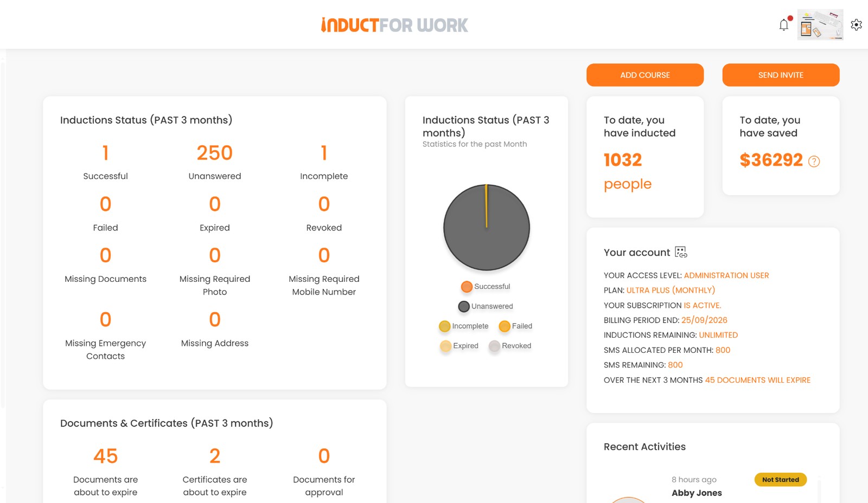Toggle the Unanswered legend item
This screenshot has width=868, height=503.
click(486, 306)
